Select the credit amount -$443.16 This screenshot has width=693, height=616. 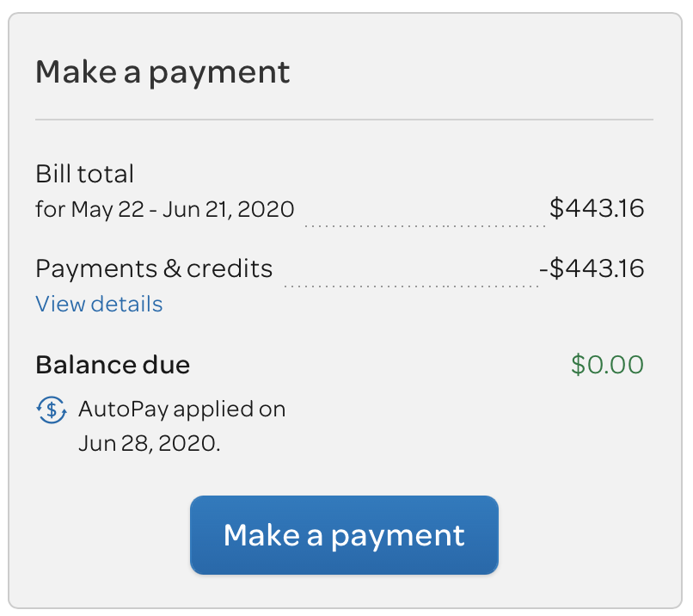[x=592, y=268]
